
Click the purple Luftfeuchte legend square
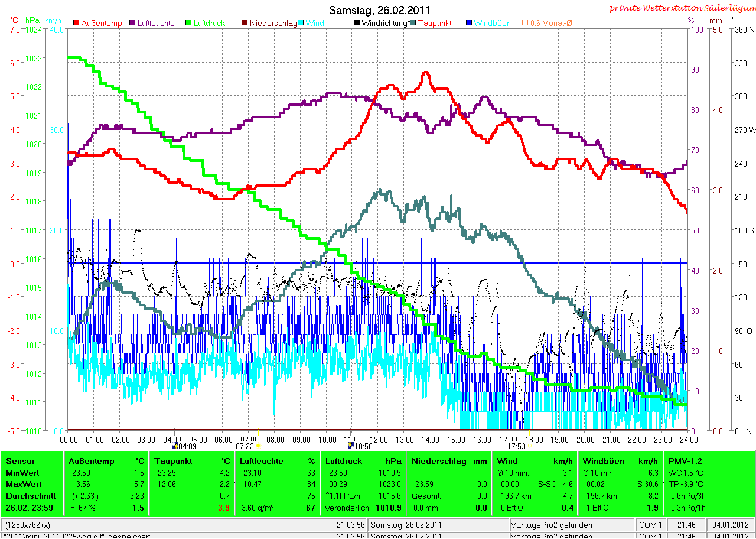click(x=133, y=23)
